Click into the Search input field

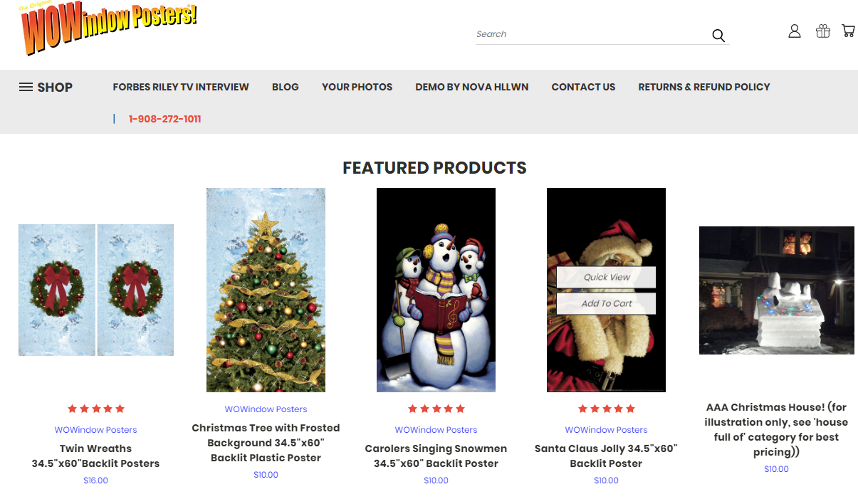591,34
